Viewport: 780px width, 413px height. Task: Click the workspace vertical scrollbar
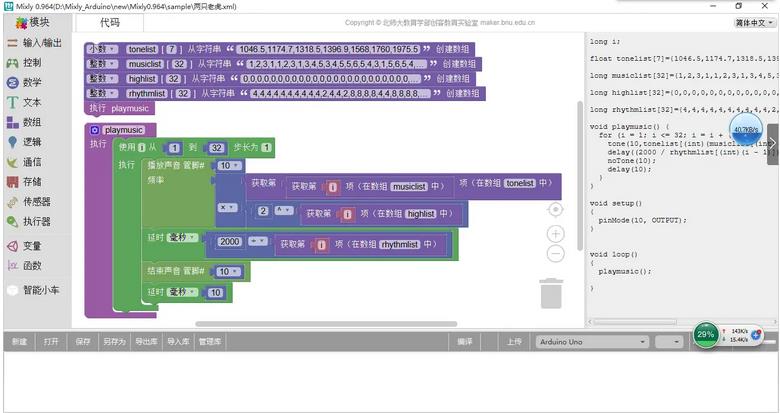pos(580,175)
